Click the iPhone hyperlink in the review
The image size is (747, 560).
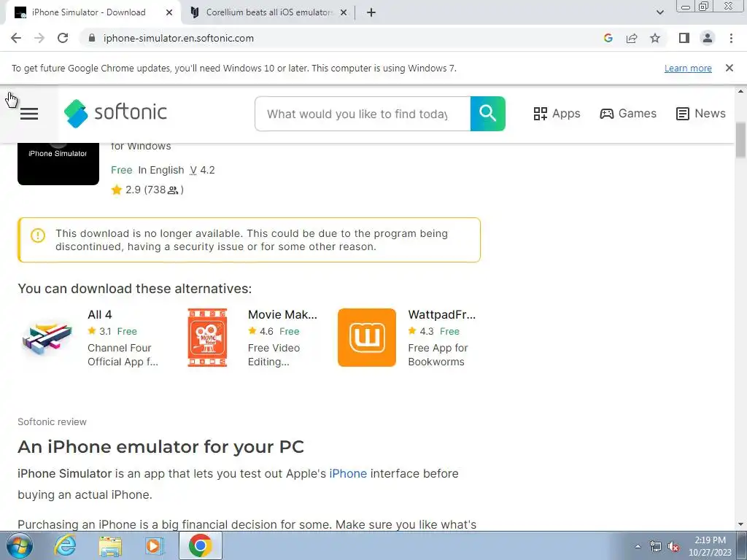point(348,474)
